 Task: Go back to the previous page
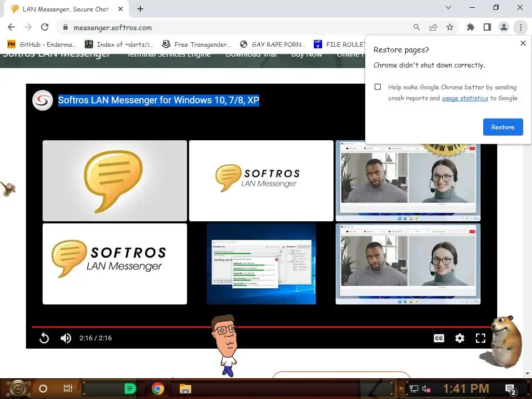[11, 27]
